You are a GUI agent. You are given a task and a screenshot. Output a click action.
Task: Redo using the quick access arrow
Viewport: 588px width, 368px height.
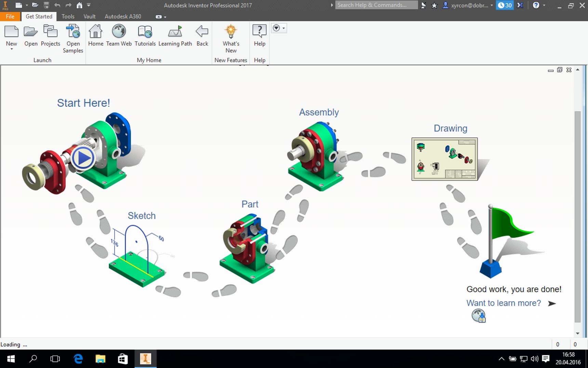[68, 5]
